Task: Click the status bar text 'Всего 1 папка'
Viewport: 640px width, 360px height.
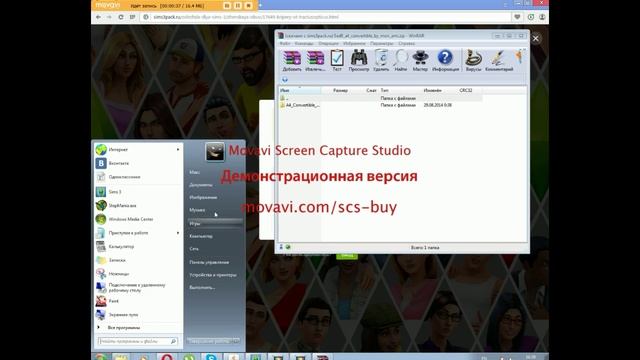Action: 425,247
